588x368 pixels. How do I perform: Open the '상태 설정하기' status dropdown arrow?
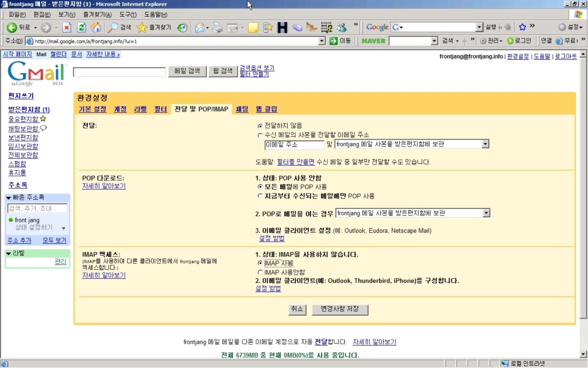tap(63, 228)
